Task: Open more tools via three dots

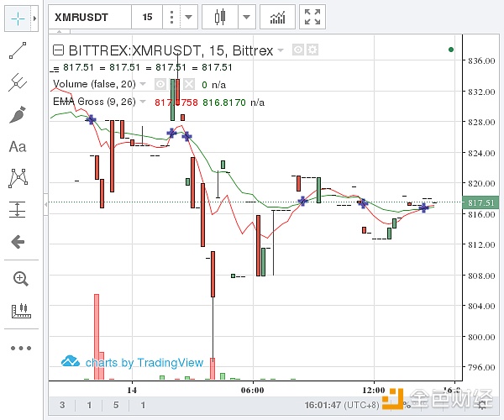Action: point(21,348)
